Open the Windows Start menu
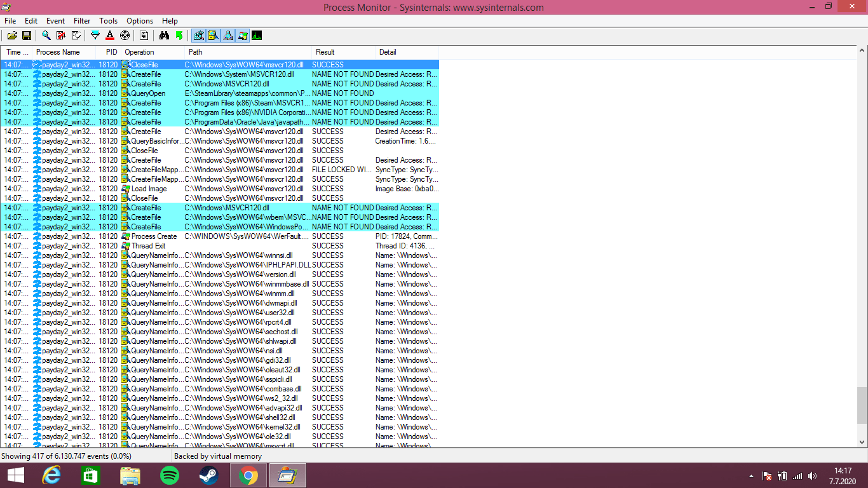Image resolution: width=868 pixels, height=488 pixels. pos(15,475)
